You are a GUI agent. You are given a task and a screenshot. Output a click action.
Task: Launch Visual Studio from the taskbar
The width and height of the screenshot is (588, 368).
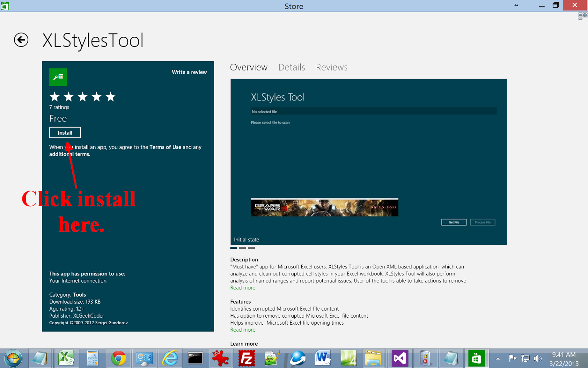coord(399,358)
